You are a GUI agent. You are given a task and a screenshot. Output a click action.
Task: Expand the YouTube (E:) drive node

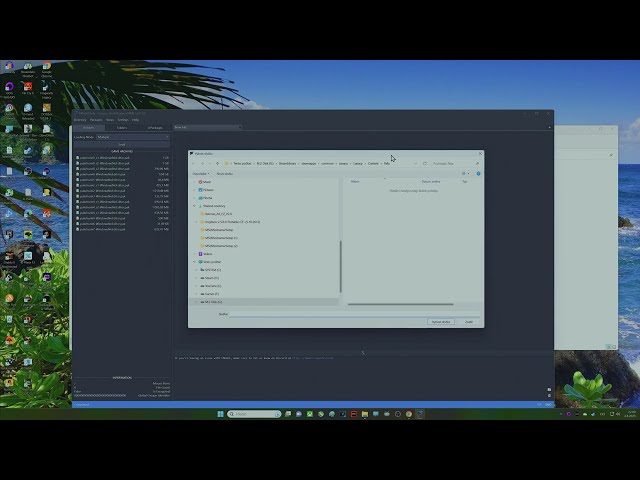tap(196, 286)
